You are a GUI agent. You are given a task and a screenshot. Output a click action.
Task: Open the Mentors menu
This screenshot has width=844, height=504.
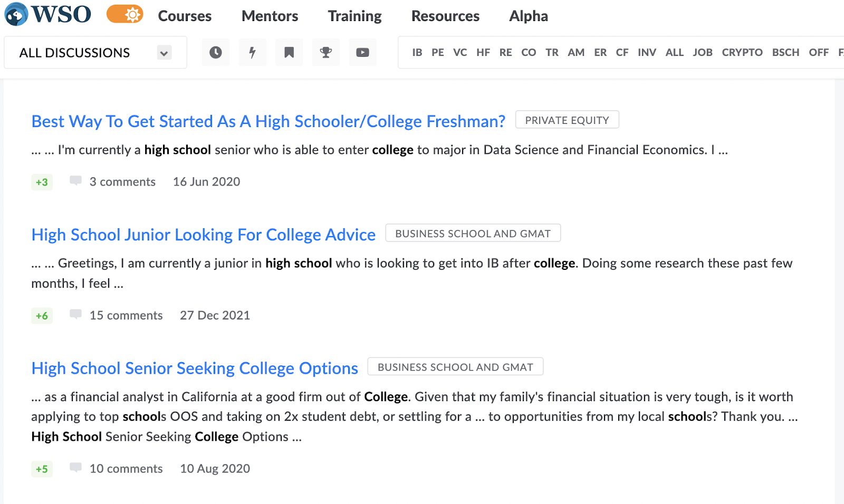270,16
